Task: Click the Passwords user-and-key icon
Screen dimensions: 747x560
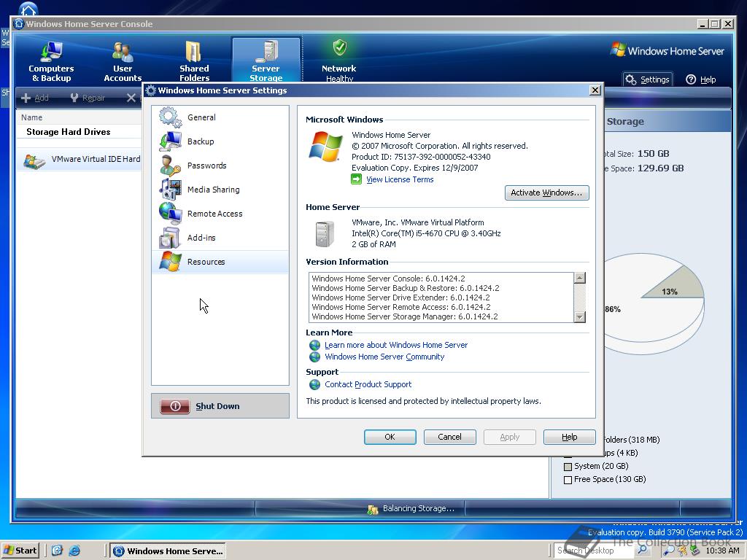Action: 170,166
